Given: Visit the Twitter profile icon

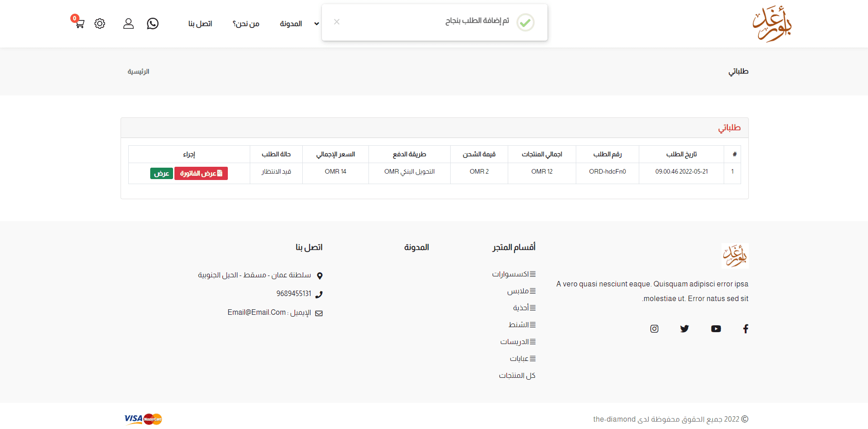Looking at the screenshot, I should (x=684, y=328).
